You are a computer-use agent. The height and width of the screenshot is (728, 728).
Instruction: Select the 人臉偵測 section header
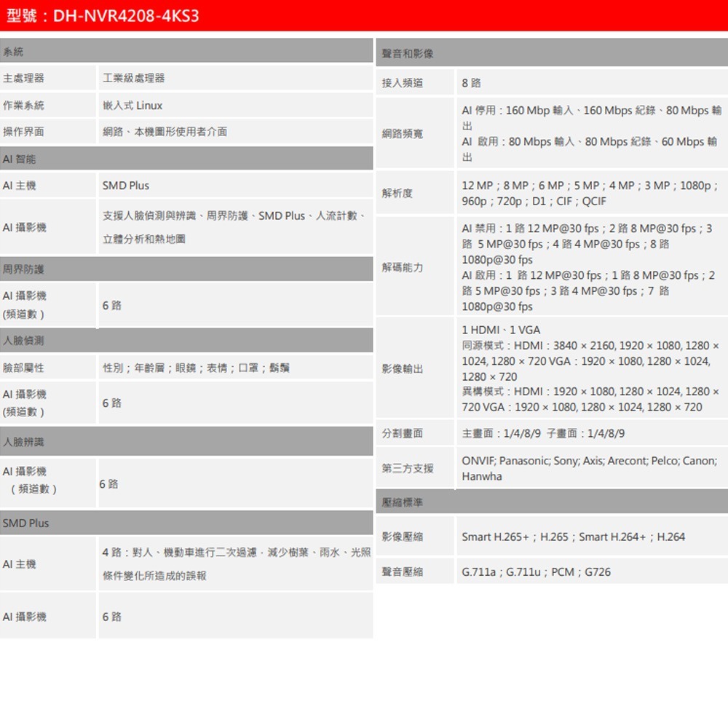tap(186, 340)
